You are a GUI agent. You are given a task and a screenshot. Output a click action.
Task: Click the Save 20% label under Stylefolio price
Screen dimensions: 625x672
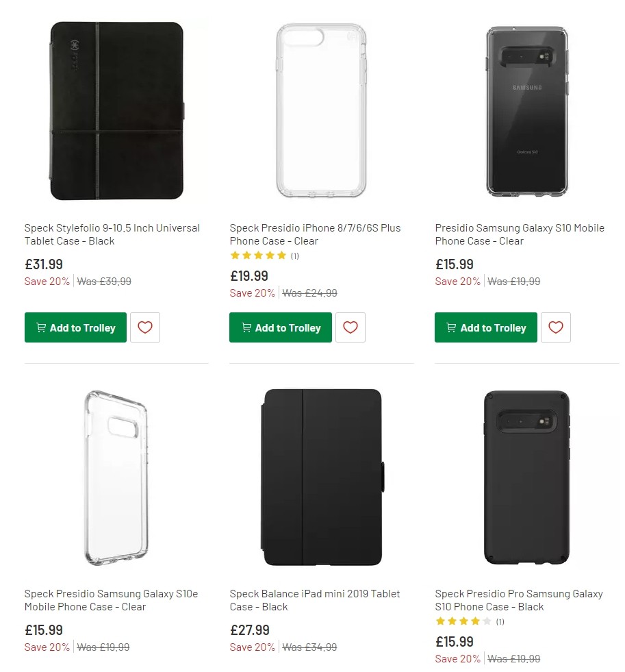[x=47, y=281]
